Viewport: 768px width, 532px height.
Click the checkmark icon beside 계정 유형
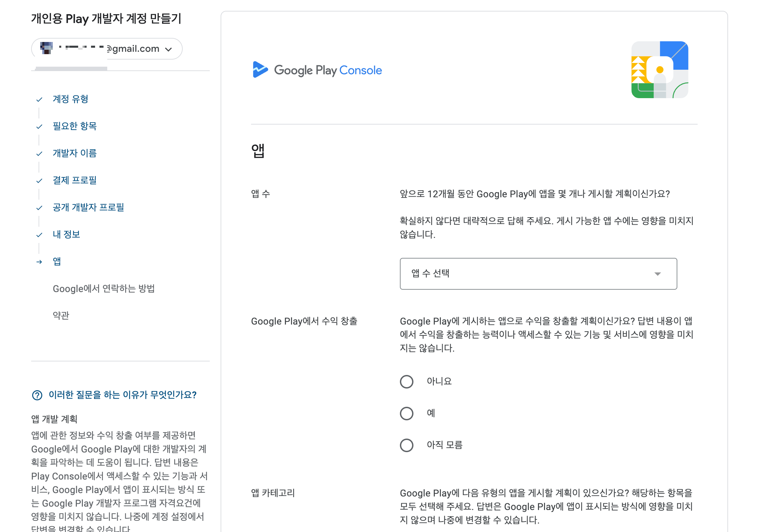click(39, 99)
